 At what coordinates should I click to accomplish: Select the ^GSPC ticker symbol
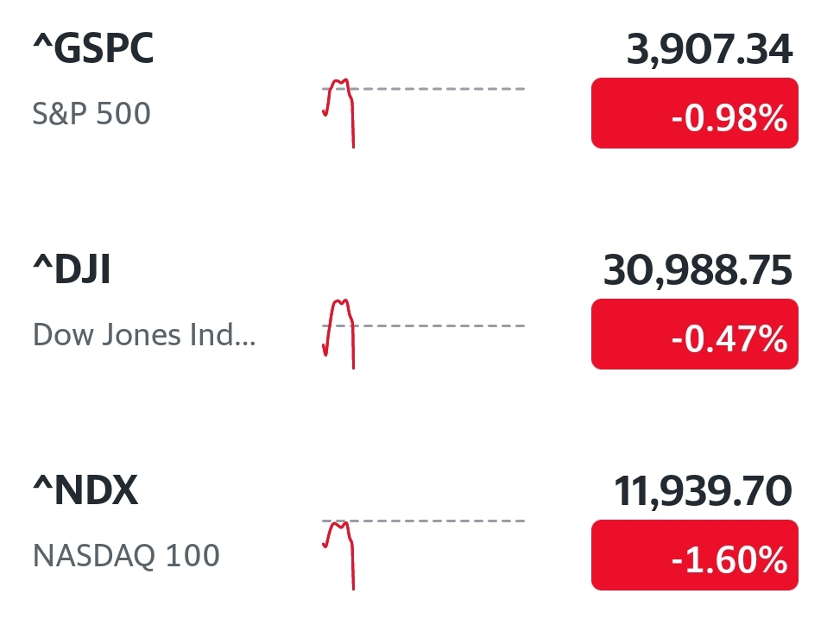click(x=93, y=48)
